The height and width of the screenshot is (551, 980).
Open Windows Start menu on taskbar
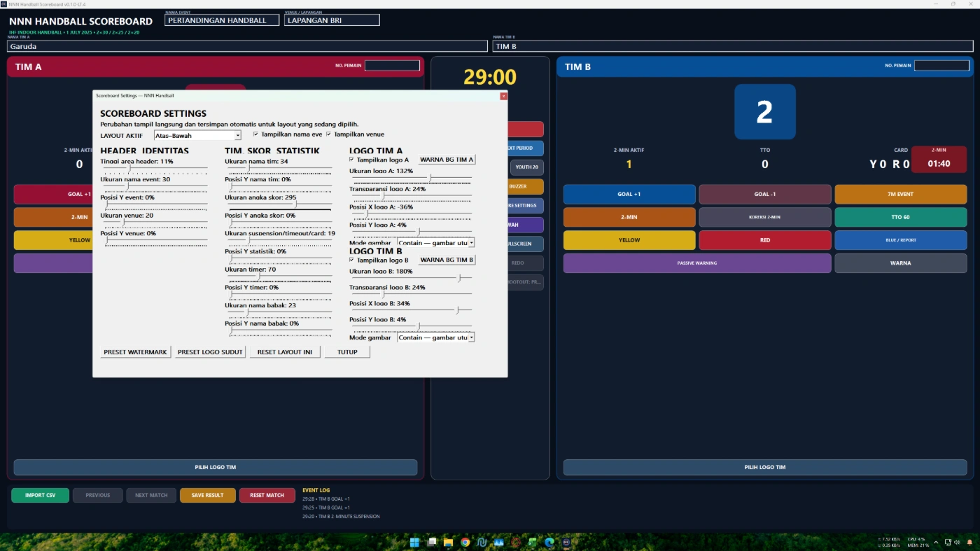(x=414, y=542)
